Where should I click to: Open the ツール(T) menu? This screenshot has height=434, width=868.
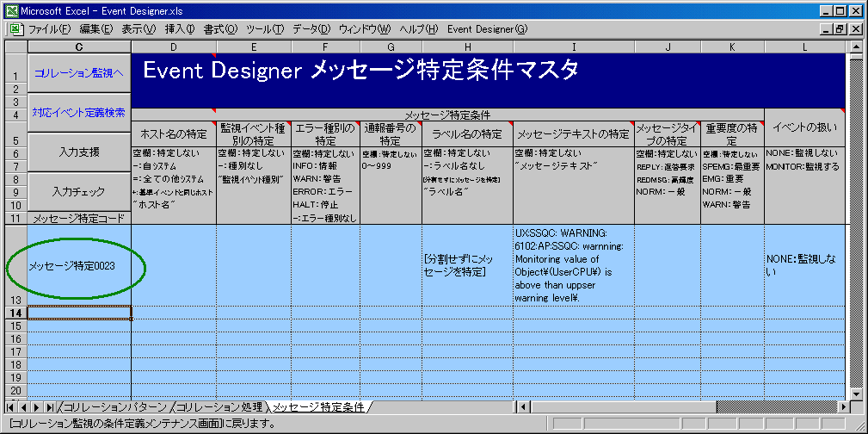pyautogui.click(x=265, y=28)
